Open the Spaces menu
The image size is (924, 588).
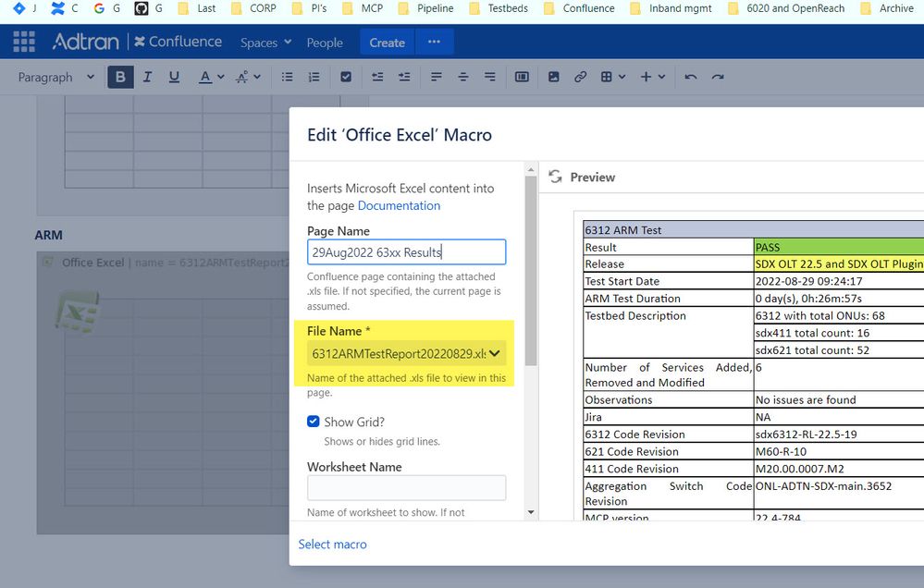(265, 43)
